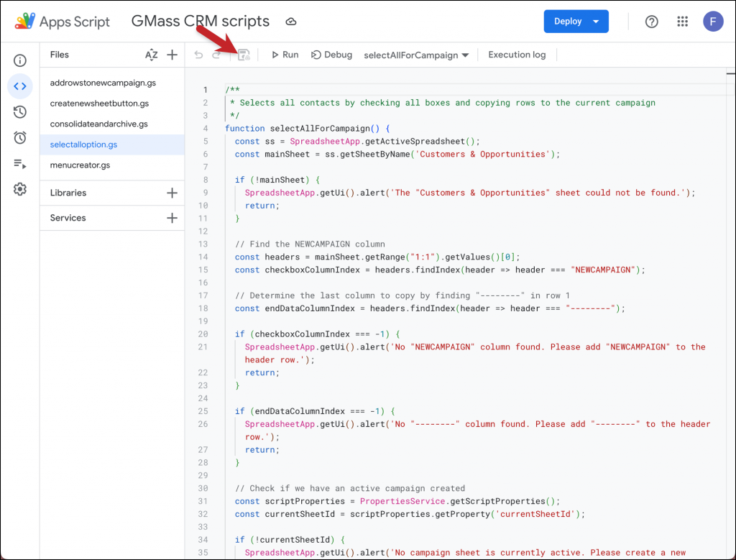The height and width of the screenshot is (560, 736).
Task: Click the GMass CRM scripts project title
Action: coord(201,22)
